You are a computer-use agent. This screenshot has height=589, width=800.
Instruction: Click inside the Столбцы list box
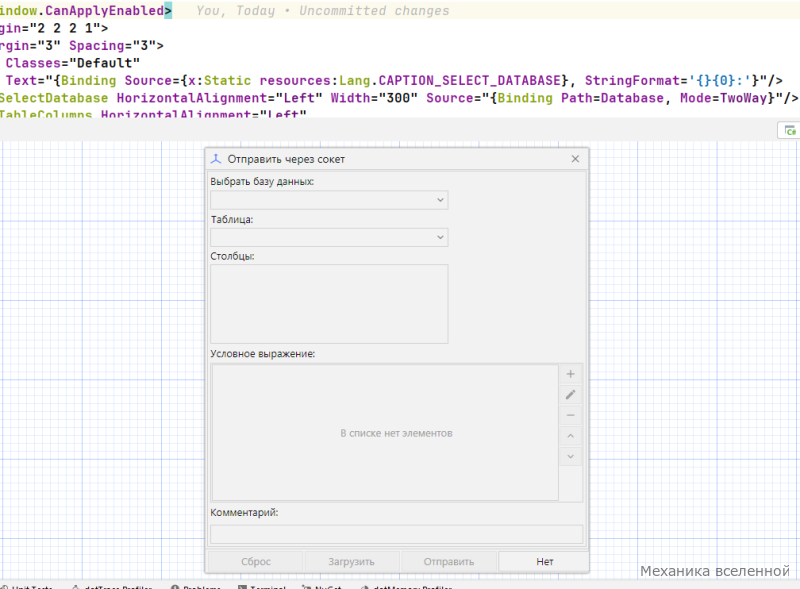[329, 304]
